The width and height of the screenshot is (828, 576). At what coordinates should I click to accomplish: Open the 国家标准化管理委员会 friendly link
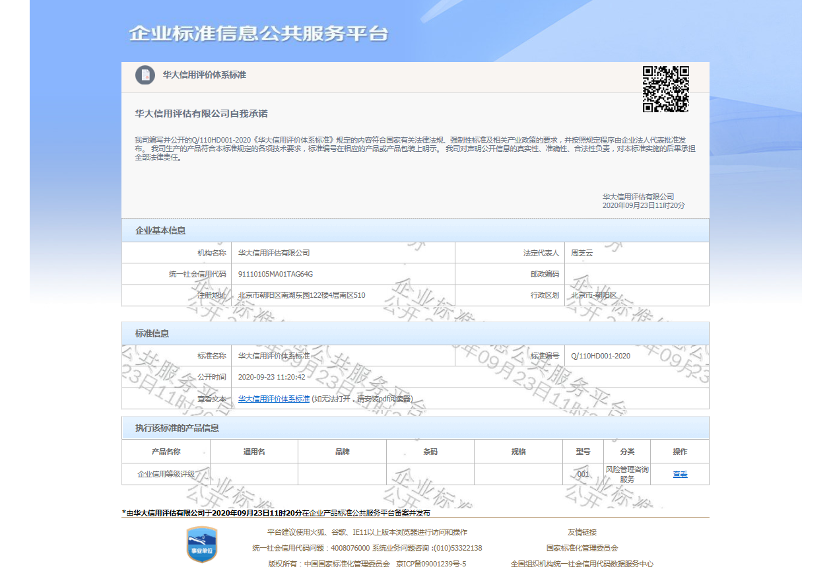(582, 548)
